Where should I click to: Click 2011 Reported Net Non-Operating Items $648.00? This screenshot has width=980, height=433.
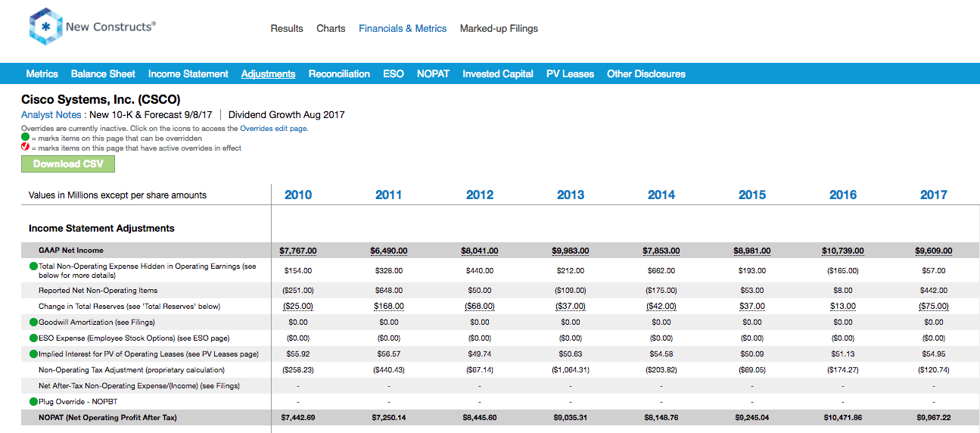[x=389, y=291]
